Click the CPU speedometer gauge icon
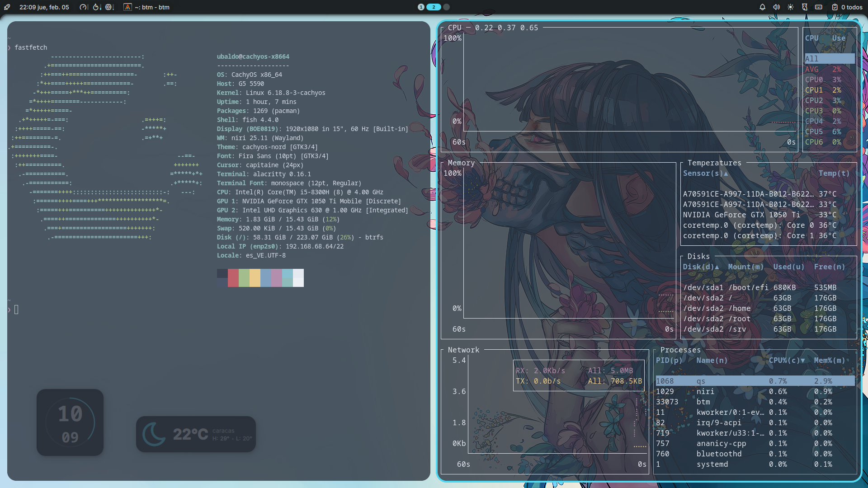This screenshot has width=868, height=488. coord(83,7)
